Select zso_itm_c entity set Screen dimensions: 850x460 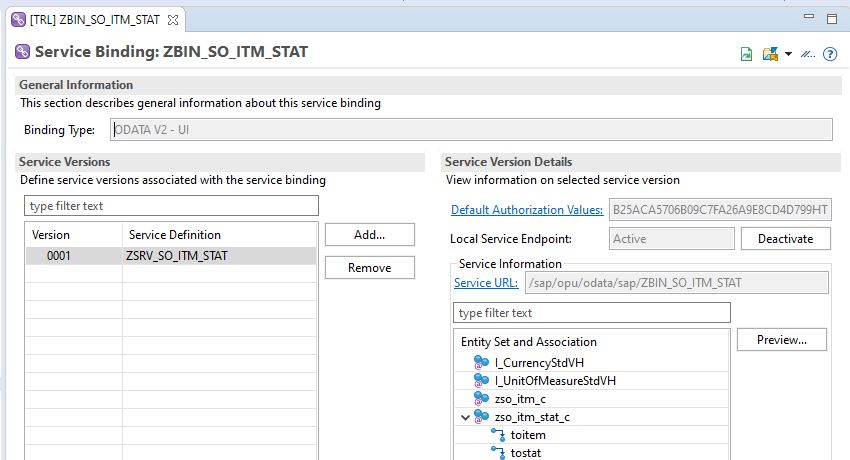(520, 399)
